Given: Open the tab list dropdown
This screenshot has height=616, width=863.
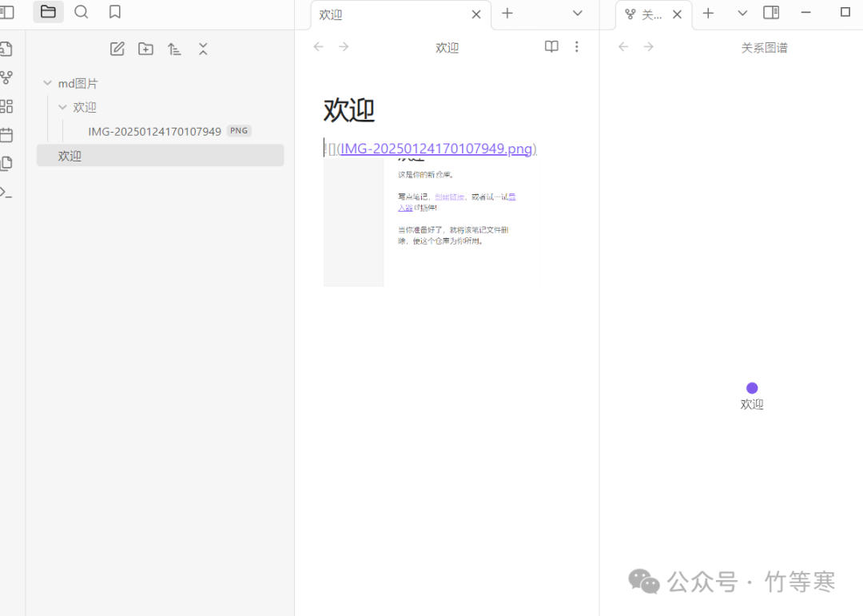Looking at the screenshot, I should tap(578, 14).
